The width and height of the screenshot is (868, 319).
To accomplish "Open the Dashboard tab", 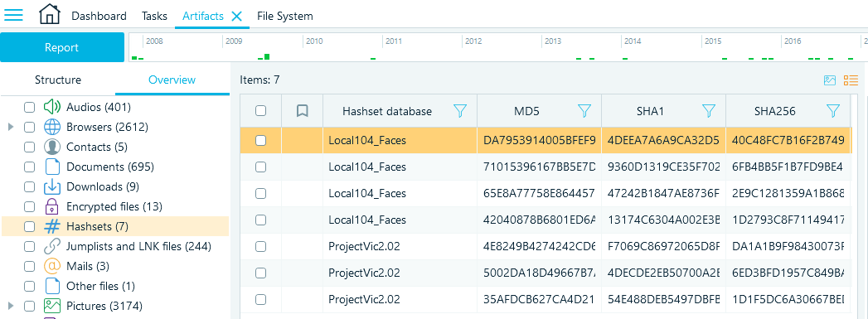I will 99,16.
